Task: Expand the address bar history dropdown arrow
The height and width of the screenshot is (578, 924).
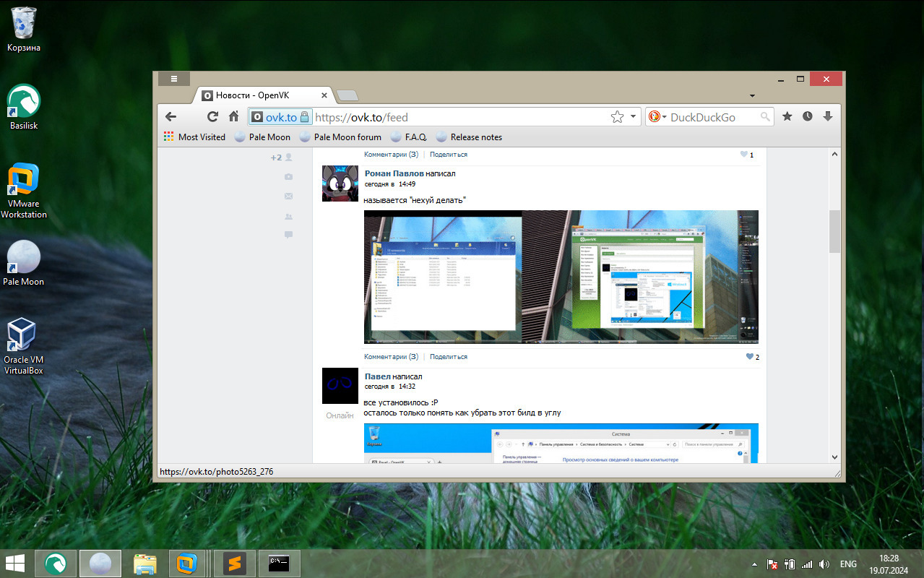Action: point(634,117)
